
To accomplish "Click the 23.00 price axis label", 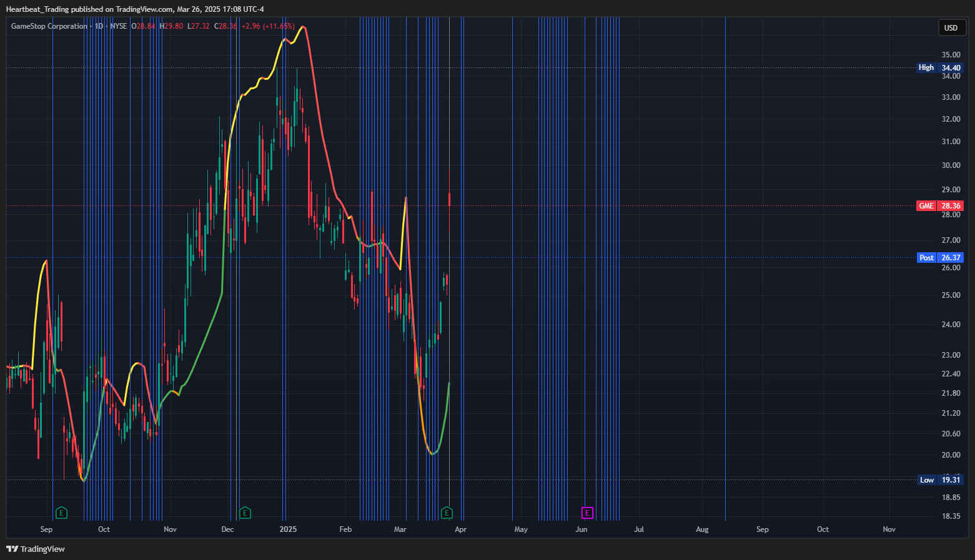I will coord(951,355).
